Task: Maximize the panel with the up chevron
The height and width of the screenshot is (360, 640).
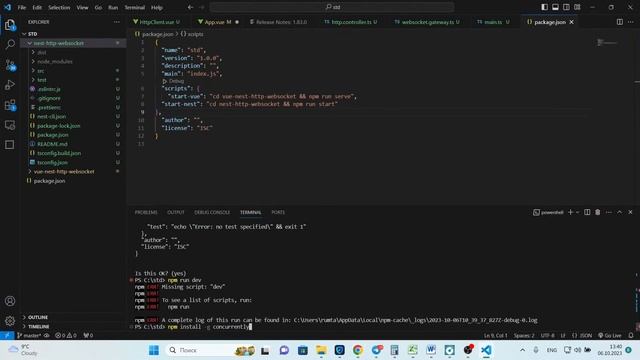Action: click(620, 212)
